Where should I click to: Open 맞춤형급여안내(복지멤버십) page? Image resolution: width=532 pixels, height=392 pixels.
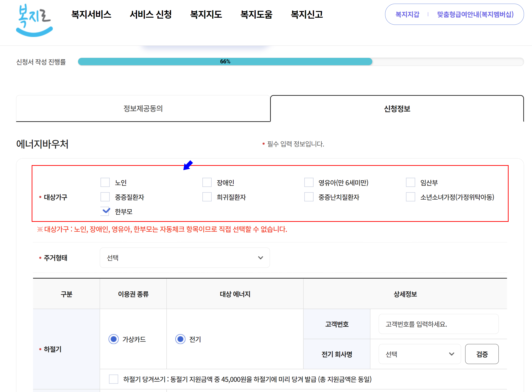475,14
